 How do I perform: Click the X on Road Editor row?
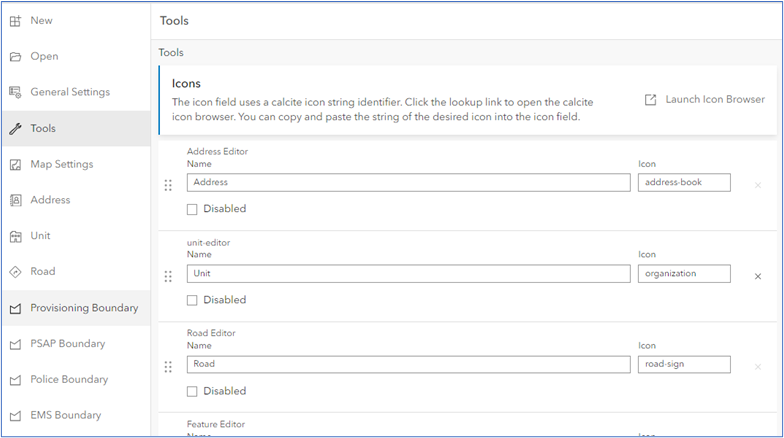click(x=758, y=367)
